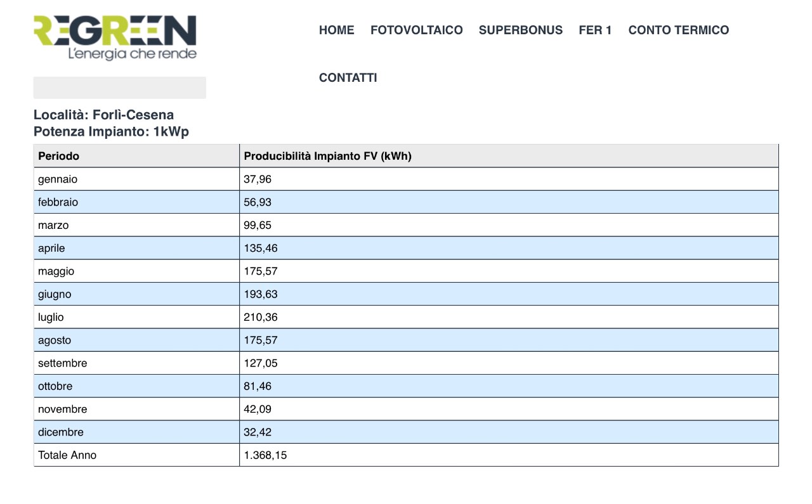Select the value 37,96
Image resolution: width=812 pixels, height=504 pixels.
(x=258, y=179)
